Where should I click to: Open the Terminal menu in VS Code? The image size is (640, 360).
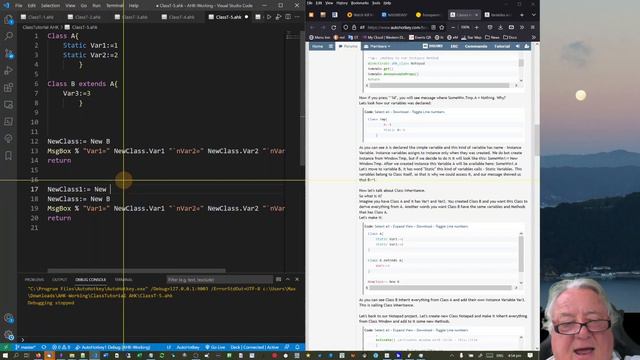pyautogui.click(x=115, y=6)
